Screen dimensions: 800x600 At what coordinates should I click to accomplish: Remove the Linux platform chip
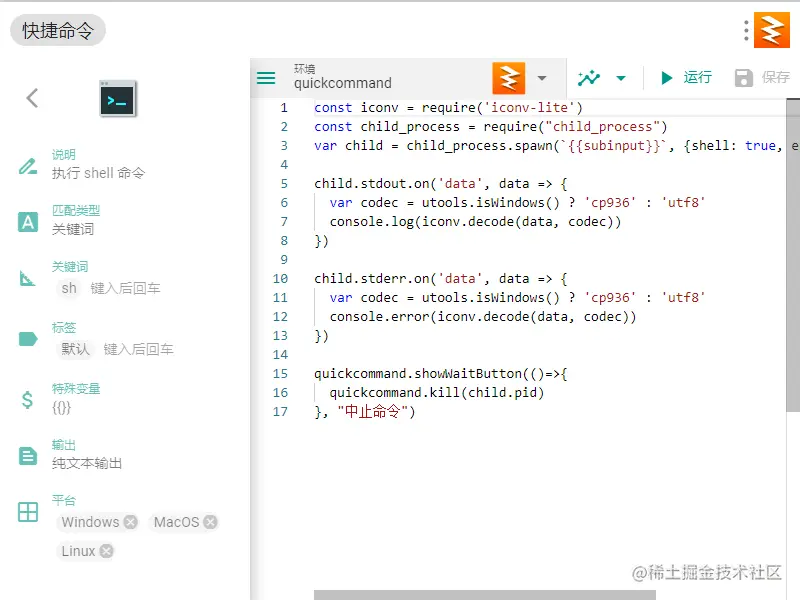(x=106, y=551)
